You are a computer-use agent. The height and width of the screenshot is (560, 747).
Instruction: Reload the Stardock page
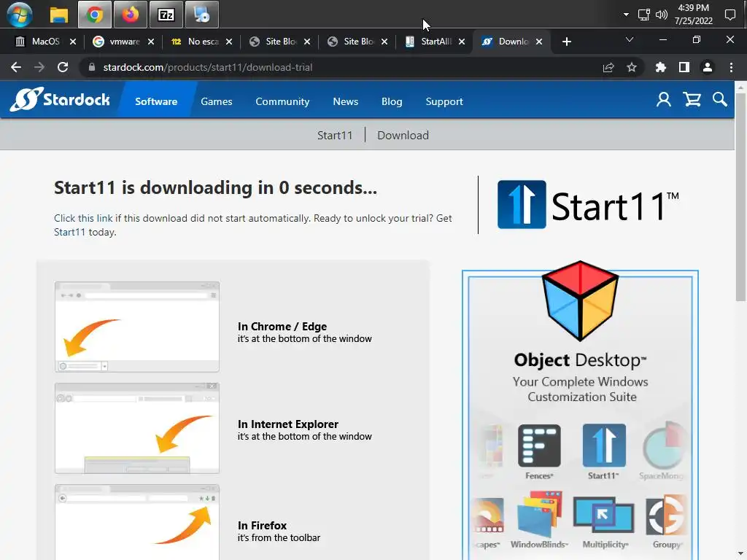click(x=63, y=67)
